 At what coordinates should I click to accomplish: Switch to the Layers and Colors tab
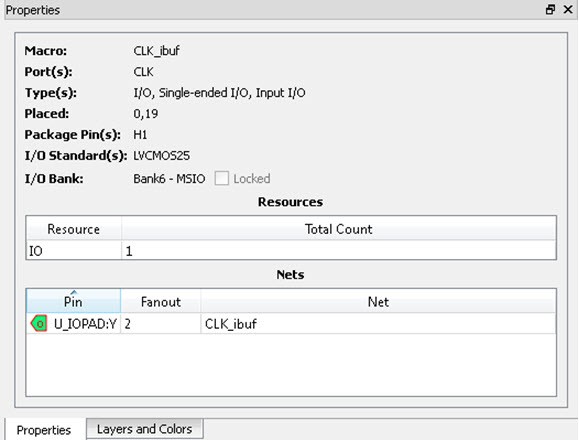point(144,429)
